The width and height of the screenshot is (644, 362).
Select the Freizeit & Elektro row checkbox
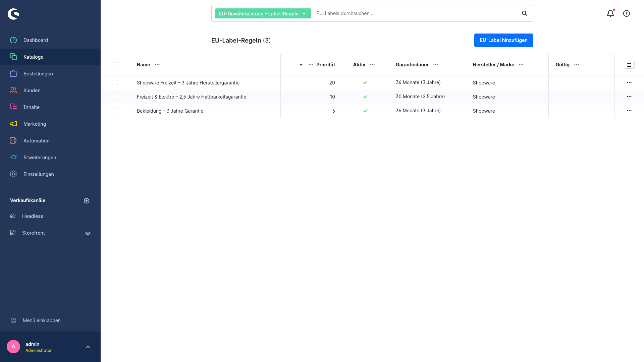tap(115, 97)
